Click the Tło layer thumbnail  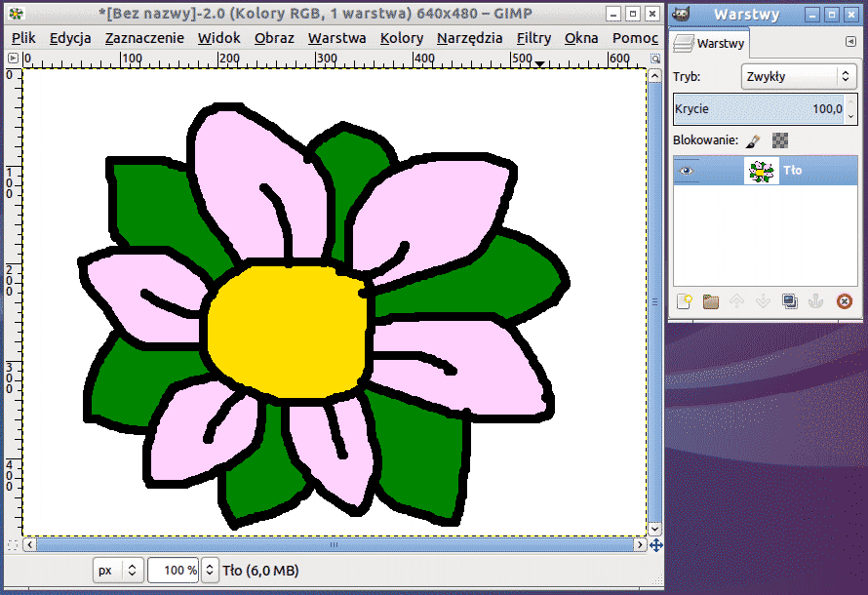coord(761,171)
